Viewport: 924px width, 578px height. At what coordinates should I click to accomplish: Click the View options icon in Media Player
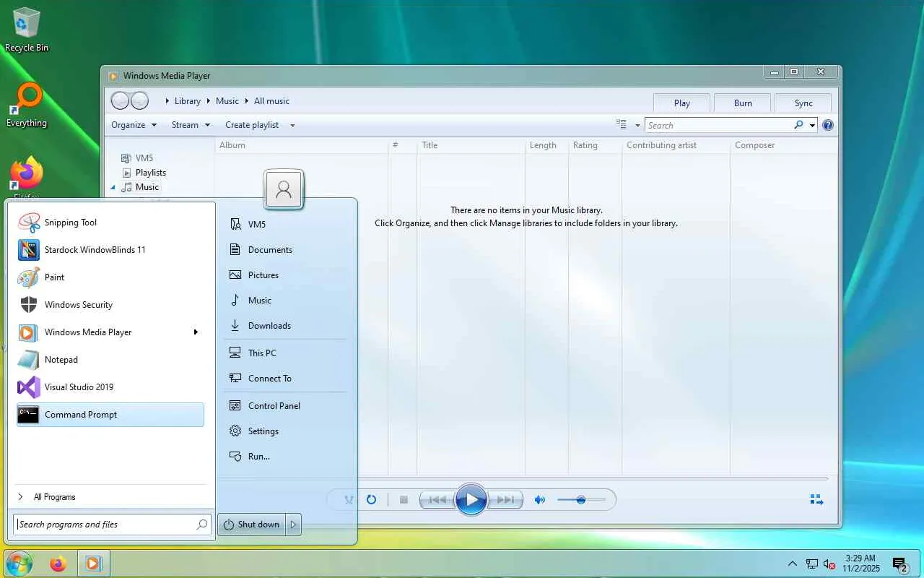point(621,125)
